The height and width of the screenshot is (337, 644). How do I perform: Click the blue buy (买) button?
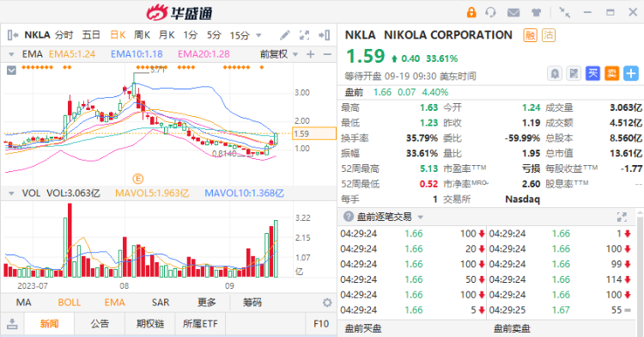[x=592, y=74]
